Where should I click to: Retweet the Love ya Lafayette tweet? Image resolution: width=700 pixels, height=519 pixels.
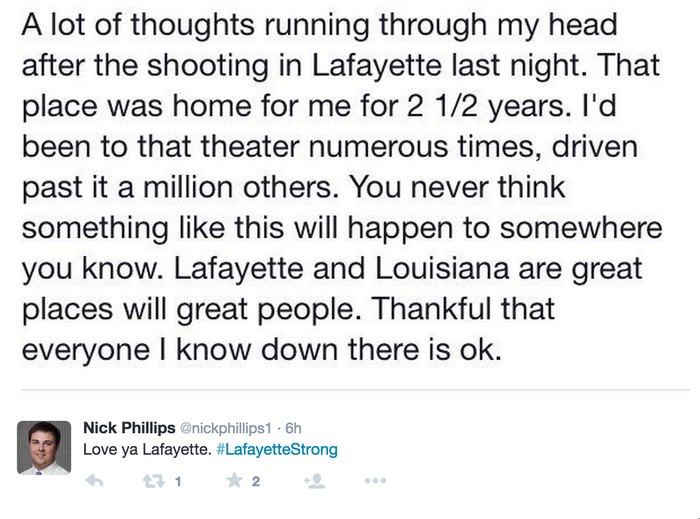pyautogui.click(x=153, y=481)
